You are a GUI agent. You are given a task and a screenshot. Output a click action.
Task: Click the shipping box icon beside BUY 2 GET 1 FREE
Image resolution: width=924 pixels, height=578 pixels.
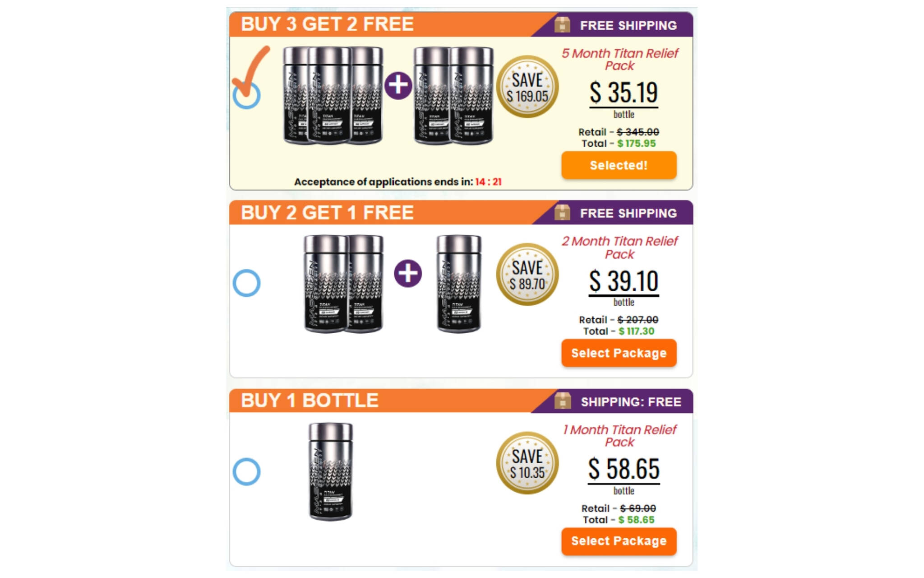click(562, 213)
